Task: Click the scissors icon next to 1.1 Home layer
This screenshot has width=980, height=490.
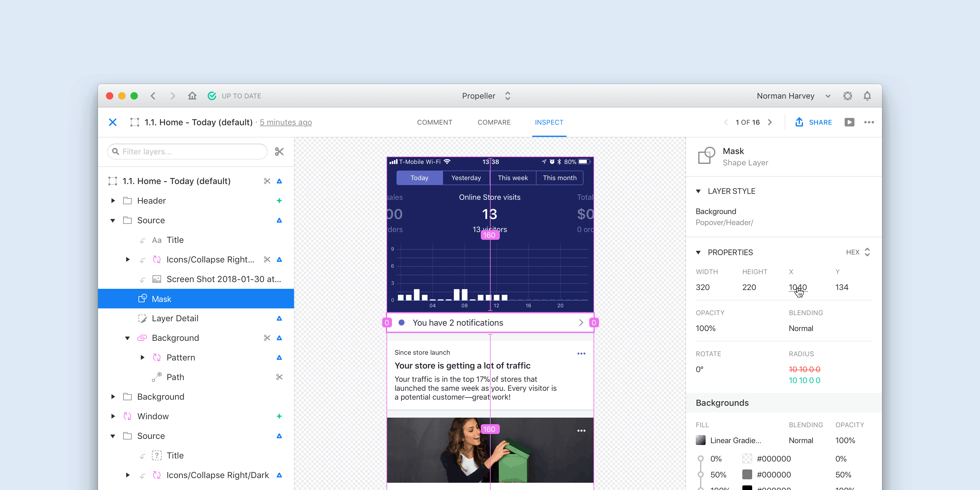Action: pos(267,181)
